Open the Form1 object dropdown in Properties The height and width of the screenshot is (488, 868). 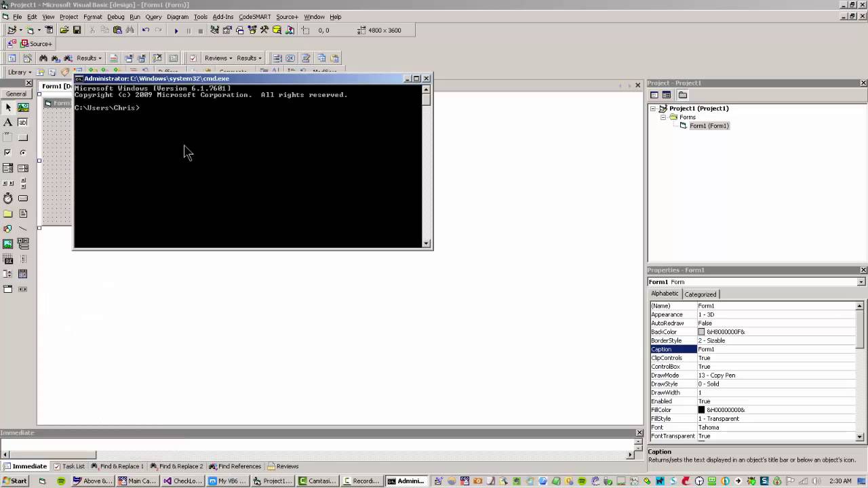point(861,282)
